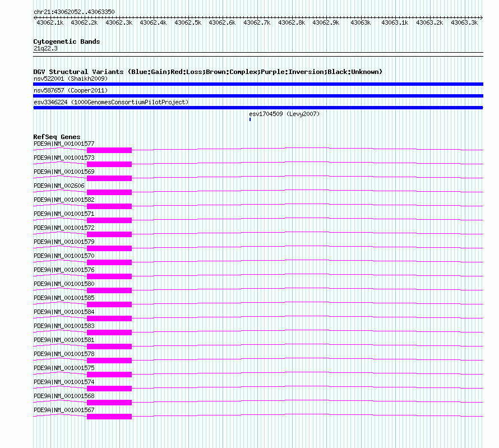Click the PDE9A|NM_001001572 transcript label

64,228
